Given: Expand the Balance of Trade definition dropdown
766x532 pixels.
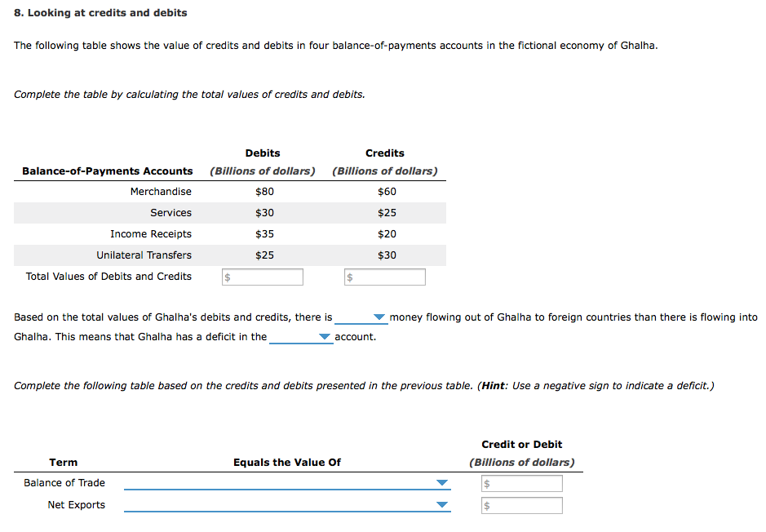Looking at the screenshot, I should point(287,483).
